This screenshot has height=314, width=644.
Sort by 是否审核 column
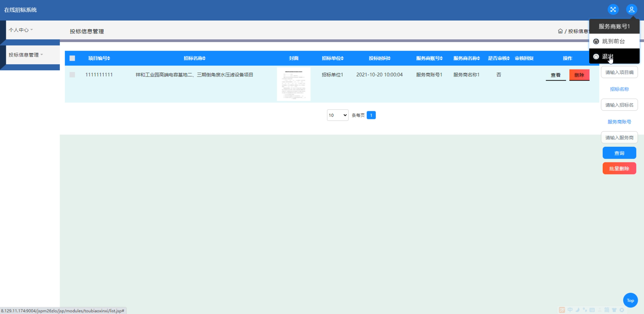[499, 58]
